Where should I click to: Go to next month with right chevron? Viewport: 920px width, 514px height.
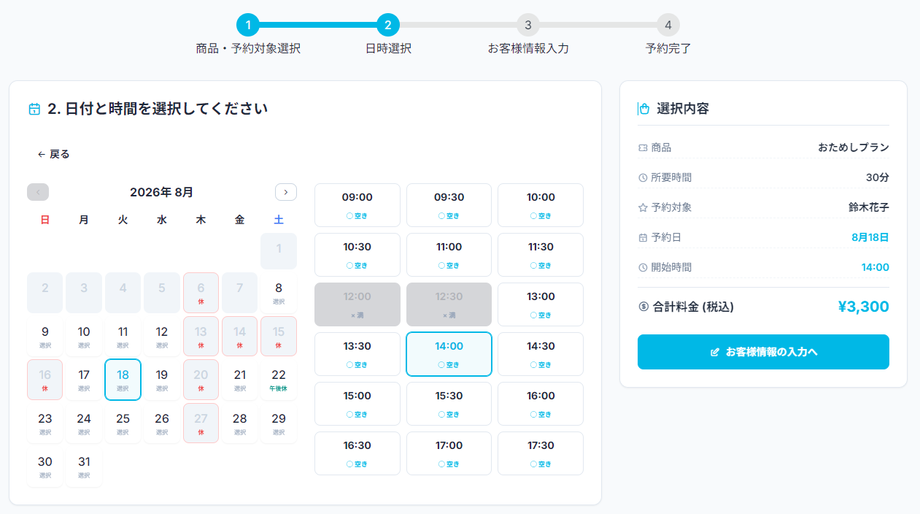(x=286, y=192)
